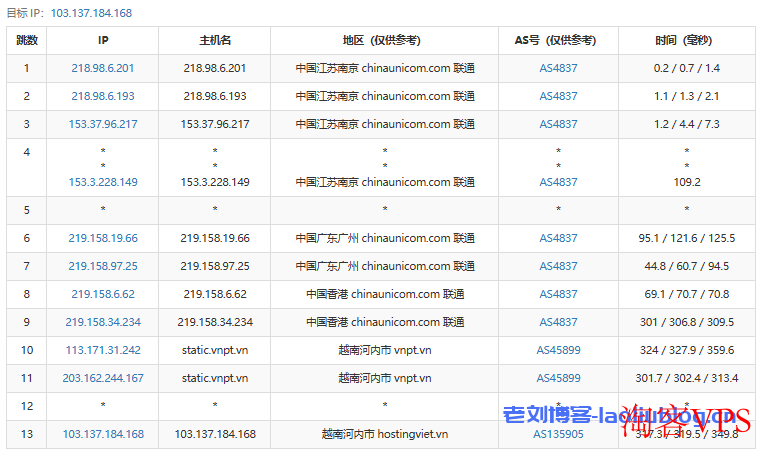
Task: Open the AS4837 link in hop 3 row
Action: coord(558,124)
